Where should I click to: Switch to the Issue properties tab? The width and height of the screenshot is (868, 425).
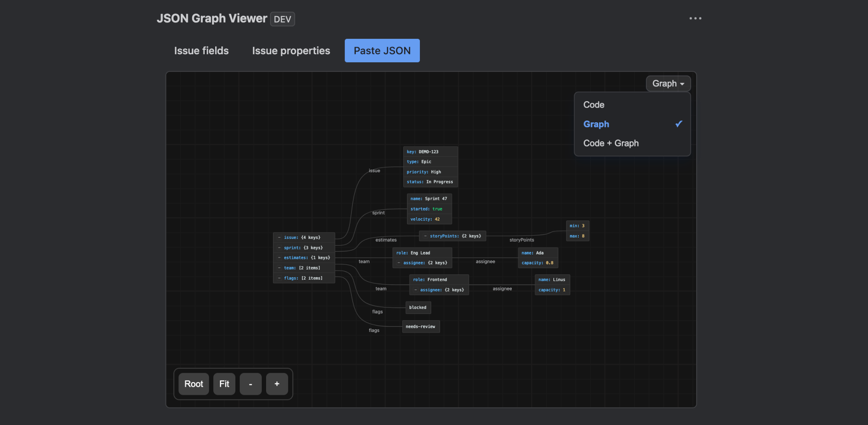[291, 51]
